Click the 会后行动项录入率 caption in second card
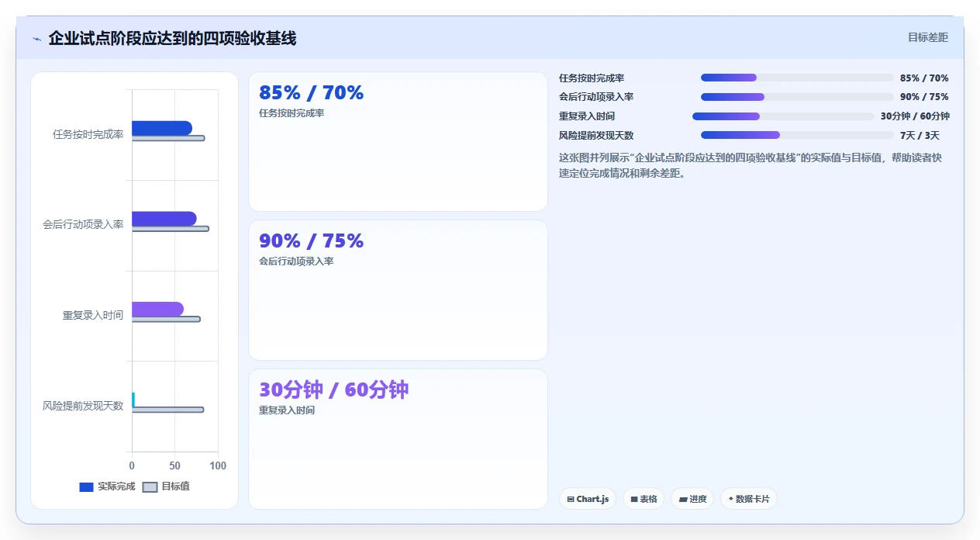 point(296,261)
